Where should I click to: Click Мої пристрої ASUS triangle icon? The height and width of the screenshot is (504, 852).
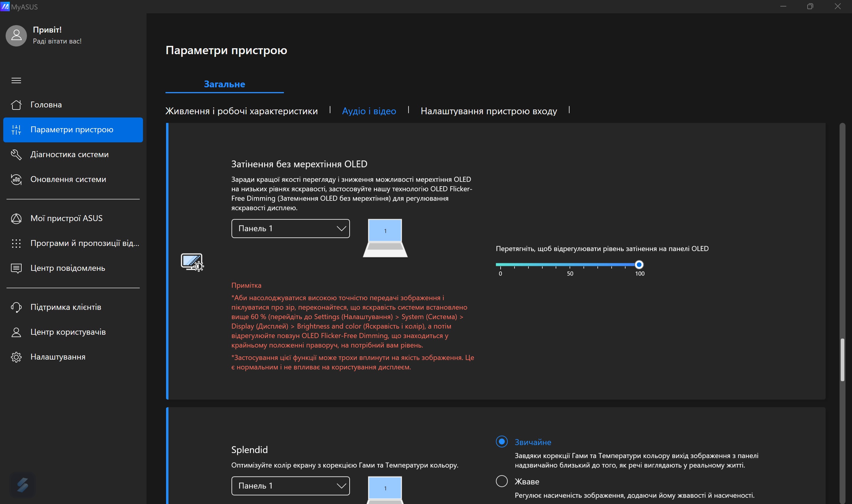[x=16, y=218]
